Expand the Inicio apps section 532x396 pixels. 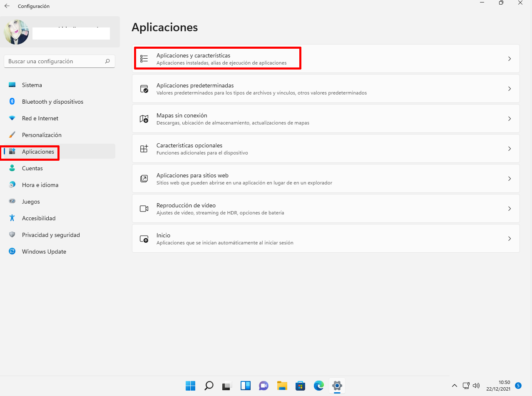point(326,238)
